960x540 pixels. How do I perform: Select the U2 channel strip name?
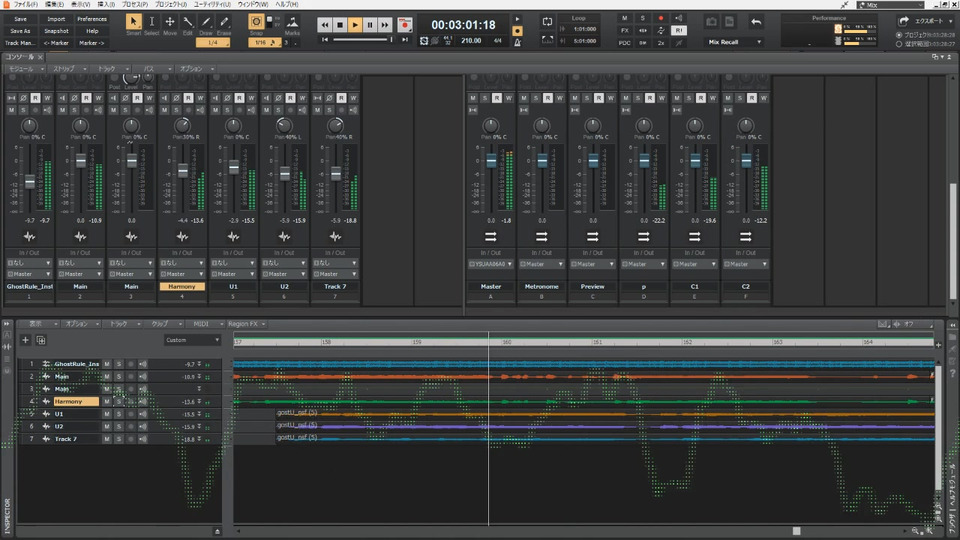[284, 287]
